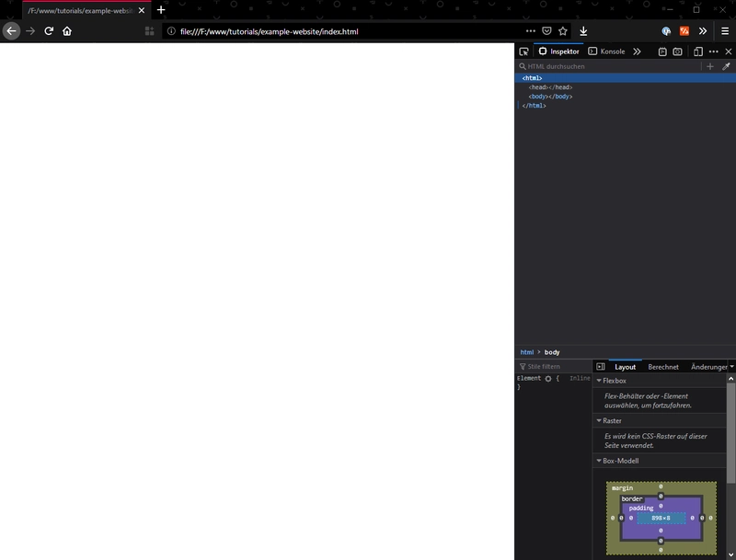This screenshot has height=560, width=736.
Task: Open the Berechnet tab
Action: pyautogui.click(x=663, y=366)
